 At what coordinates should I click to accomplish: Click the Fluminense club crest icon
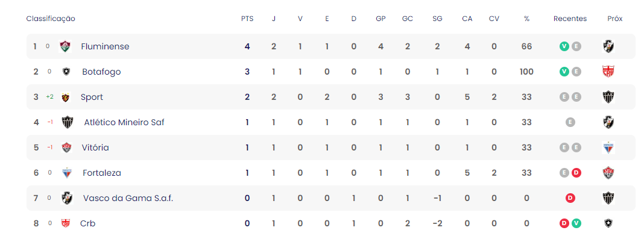65,46
